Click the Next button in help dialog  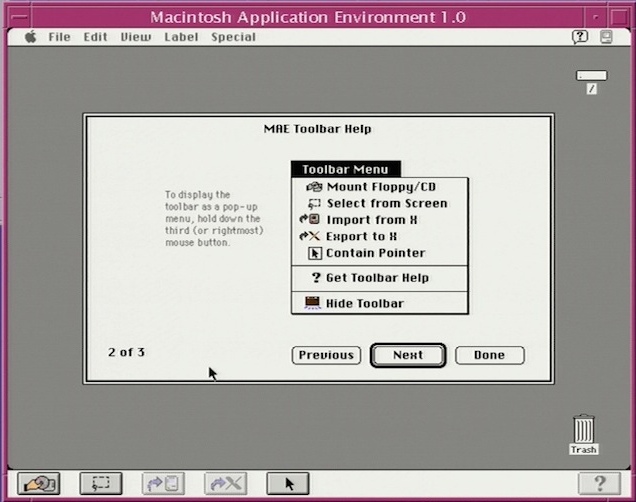point(408,355)
